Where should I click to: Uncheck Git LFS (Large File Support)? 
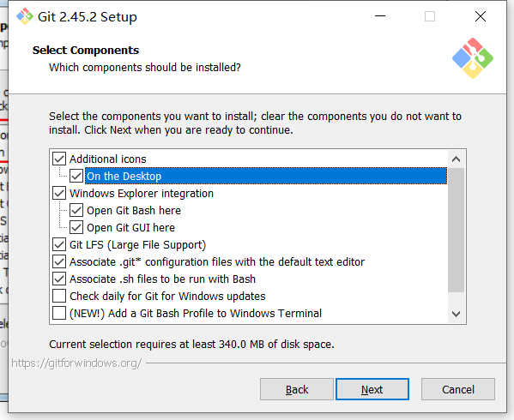[59, 244]
